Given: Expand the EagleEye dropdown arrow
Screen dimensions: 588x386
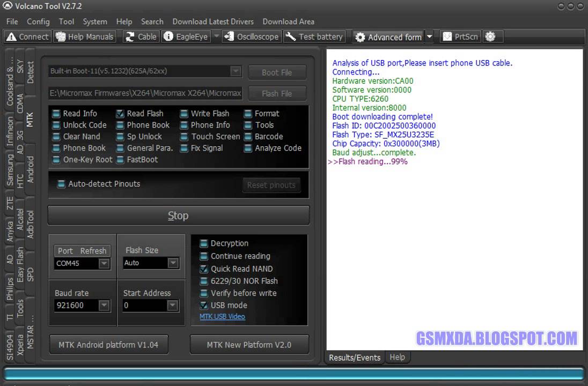Looking at the screenshot, I should [216, 36].
